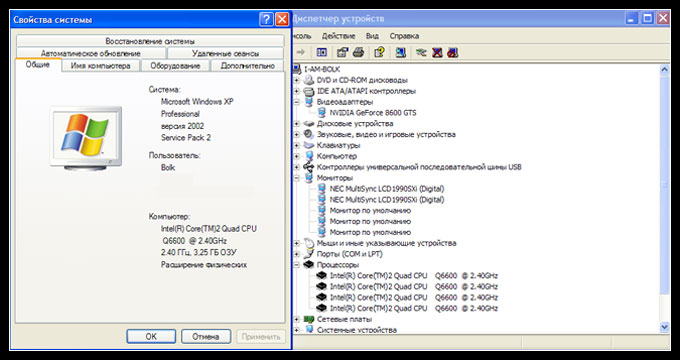The width and height of the screenshot is (680, 360).
Task: Open the Имя компьютера tab
Action: 101,66
